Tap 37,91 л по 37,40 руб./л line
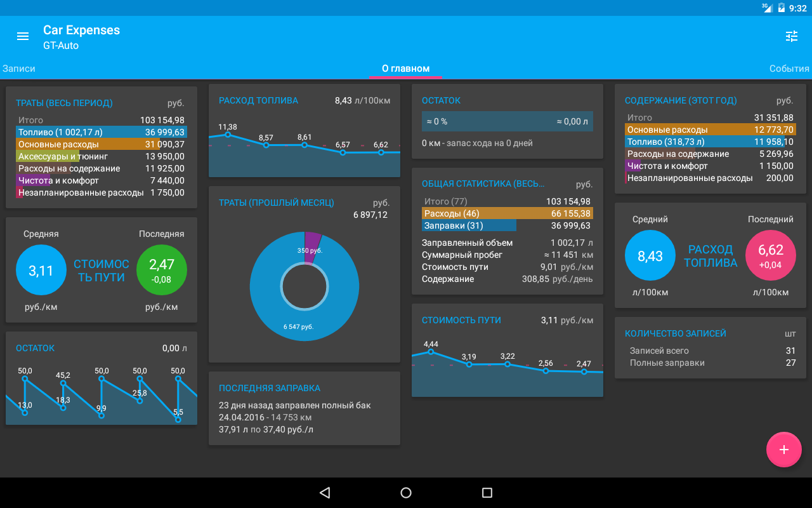Image resolution: width=812 pixels, height=508 pixels. (x=266, y=429)
